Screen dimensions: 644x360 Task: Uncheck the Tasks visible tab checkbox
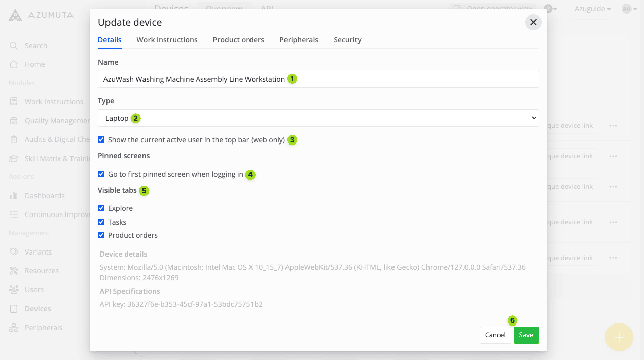tap(101, 222)
